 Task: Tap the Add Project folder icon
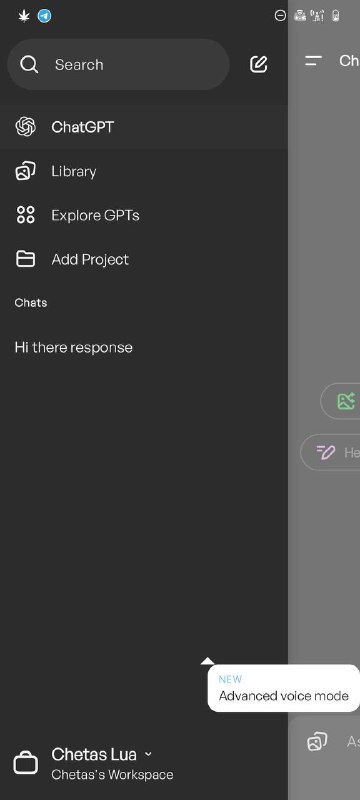point(25,259)
